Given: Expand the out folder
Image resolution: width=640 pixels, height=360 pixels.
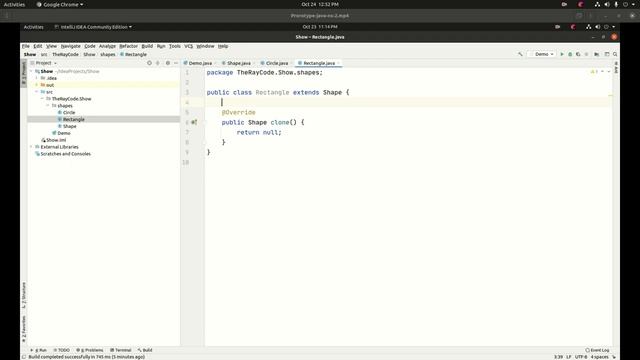Looking at the screenshot, I should click(37, 85).
